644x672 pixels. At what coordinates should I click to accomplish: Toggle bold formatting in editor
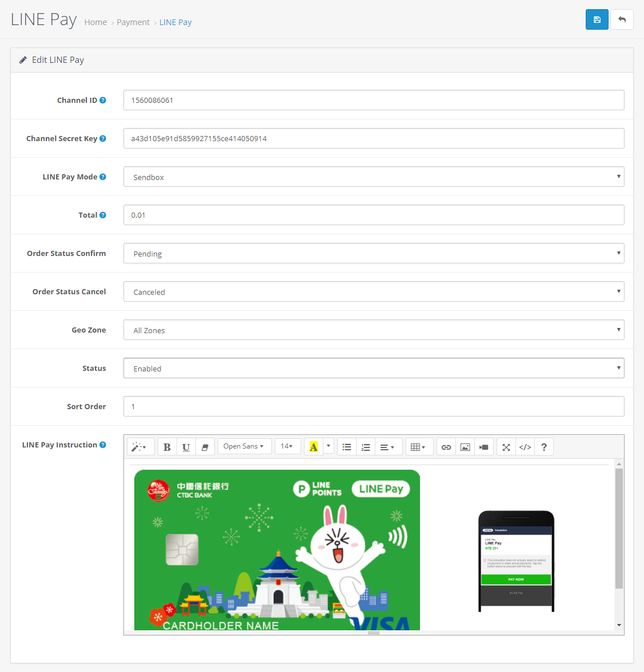[x=167, y=447]
